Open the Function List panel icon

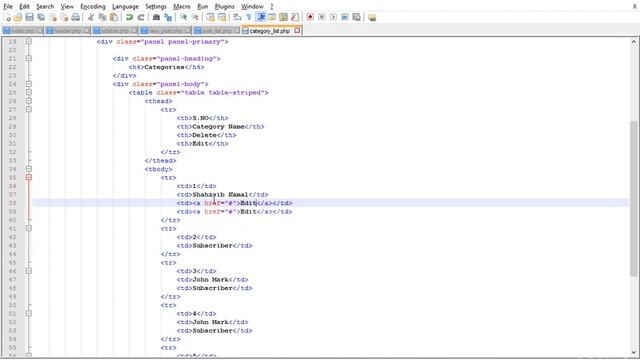click(x=295, y=17)
